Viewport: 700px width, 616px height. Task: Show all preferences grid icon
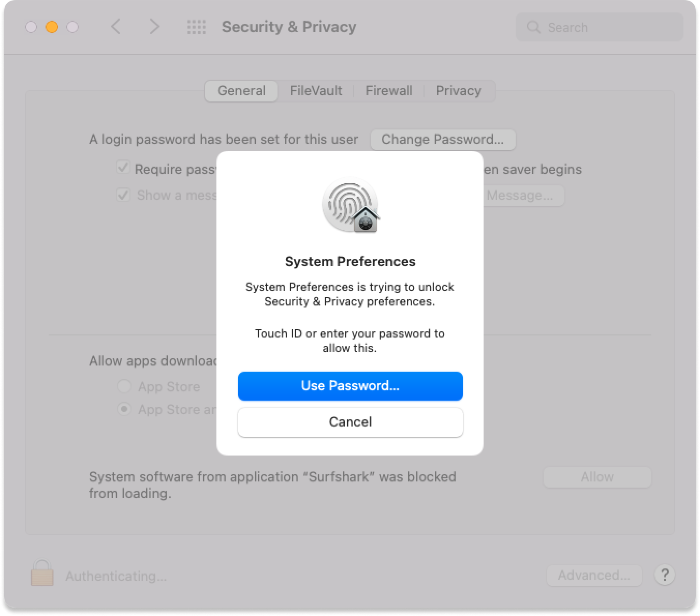[x=196, y=27]
